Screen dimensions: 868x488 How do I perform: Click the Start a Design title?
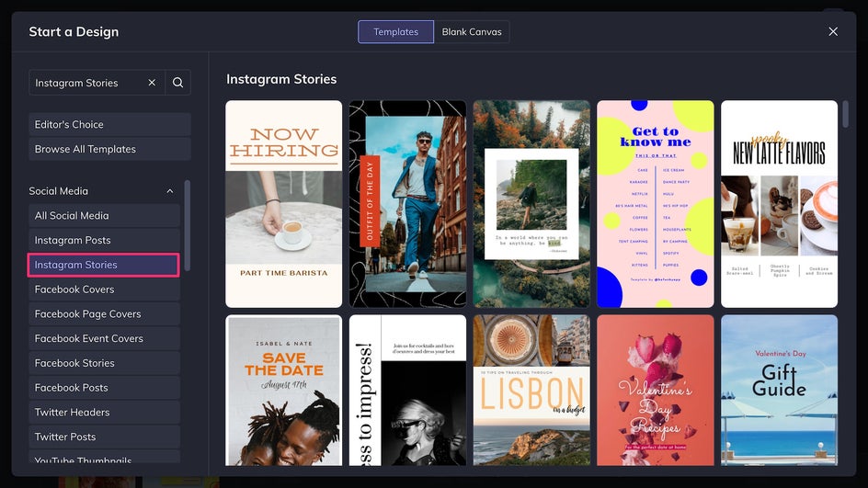pyautogui.click(x=74, y=31)
